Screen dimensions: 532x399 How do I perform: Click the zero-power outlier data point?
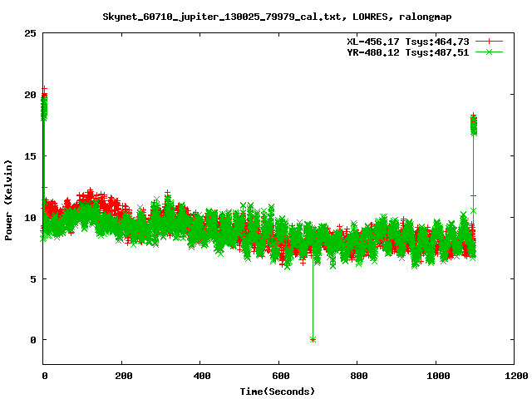(x=313, y=340)
